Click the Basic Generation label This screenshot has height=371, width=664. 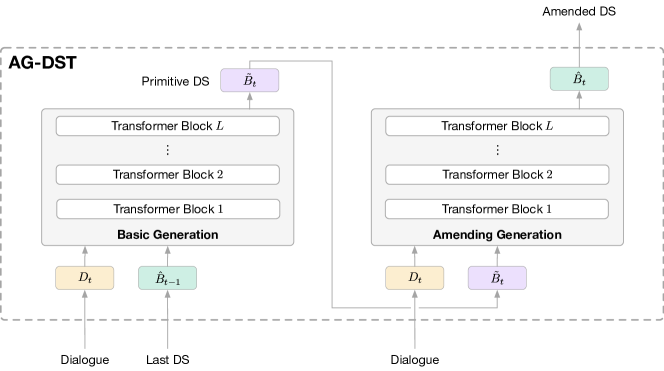point(168,235)
